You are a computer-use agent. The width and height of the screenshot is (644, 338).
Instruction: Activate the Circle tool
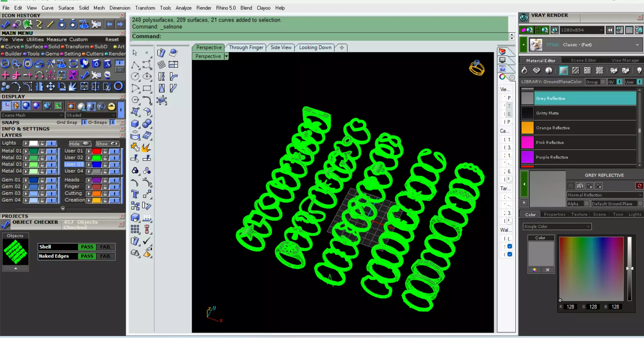pos(135,77)
